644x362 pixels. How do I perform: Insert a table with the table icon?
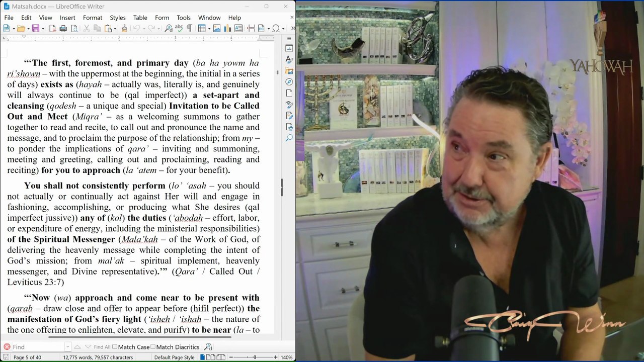(x=201, y=28)
